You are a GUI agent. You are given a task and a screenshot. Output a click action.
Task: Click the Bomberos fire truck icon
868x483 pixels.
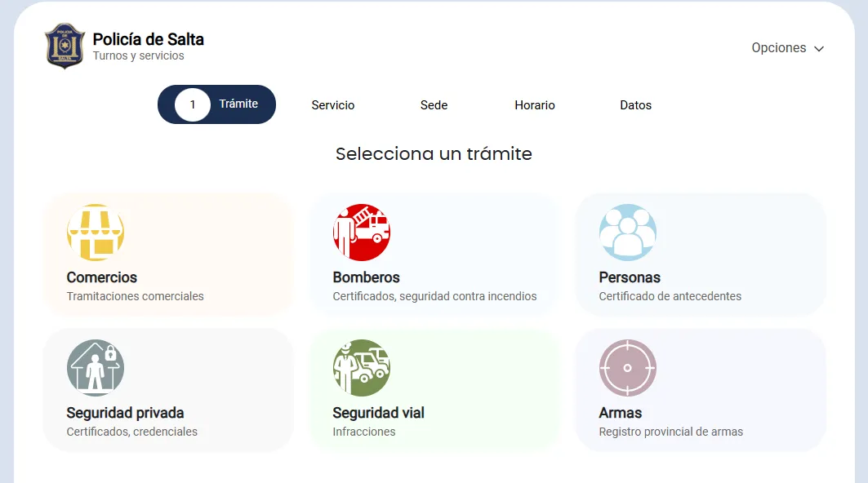click(362, 231)
